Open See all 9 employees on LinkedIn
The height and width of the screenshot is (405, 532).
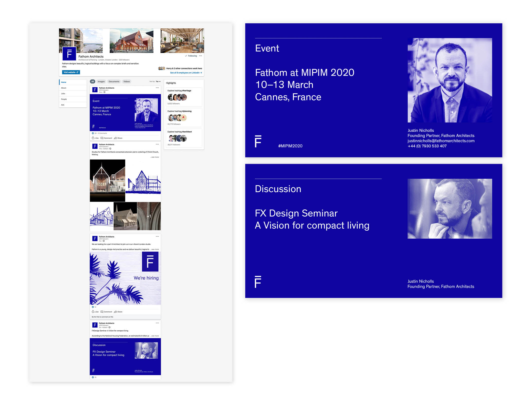(x=186, y=73)
